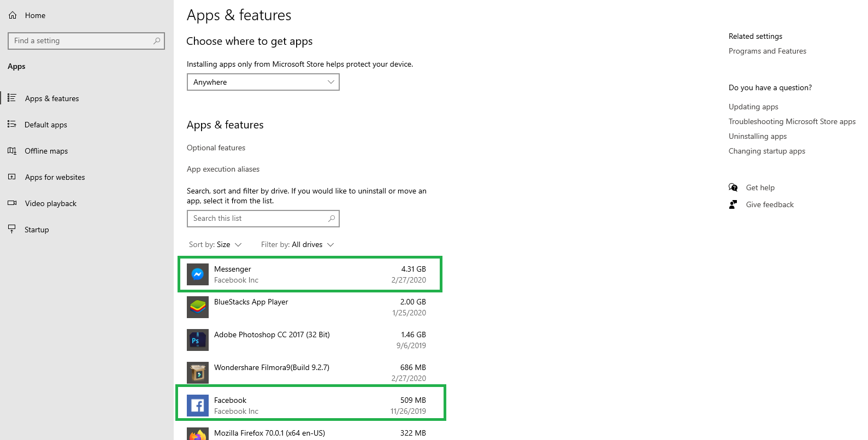
Task: Click the Find a setting search box
Action: (x=82, y=41)
